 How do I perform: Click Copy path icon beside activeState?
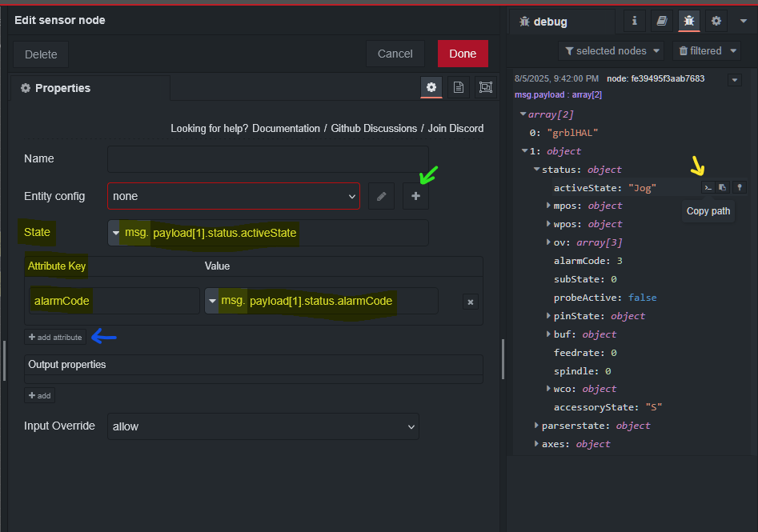click(708, 187)
